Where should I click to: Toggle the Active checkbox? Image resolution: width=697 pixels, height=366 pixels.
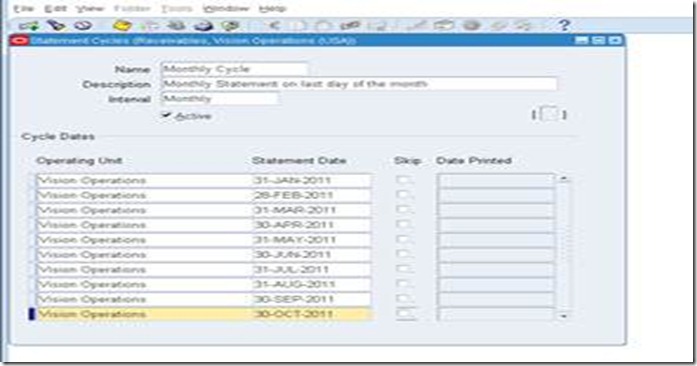(x=166, y=115)
